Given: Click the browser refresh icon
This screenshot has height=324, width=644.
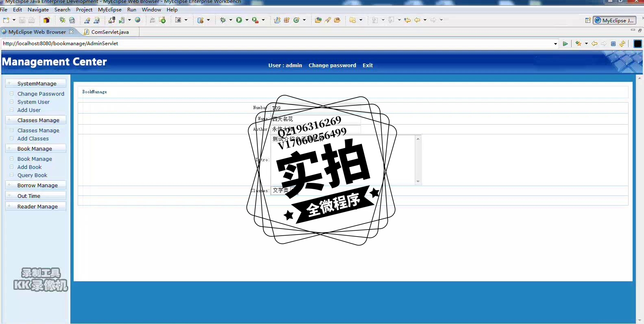Looking at the screenshot, I should click(x=622, y=44).
